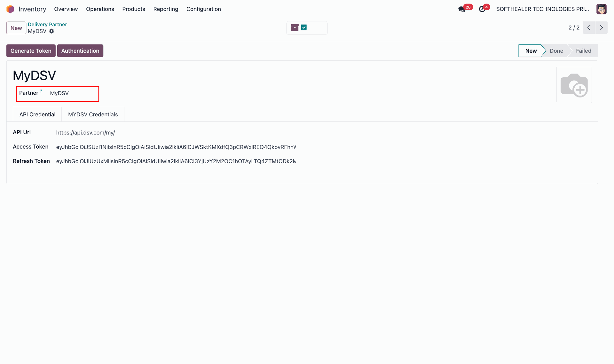This screenshot has height=364, width=614.
Task: Switch to MYDSV Credentials tab
Action: [x=93, y=114]
